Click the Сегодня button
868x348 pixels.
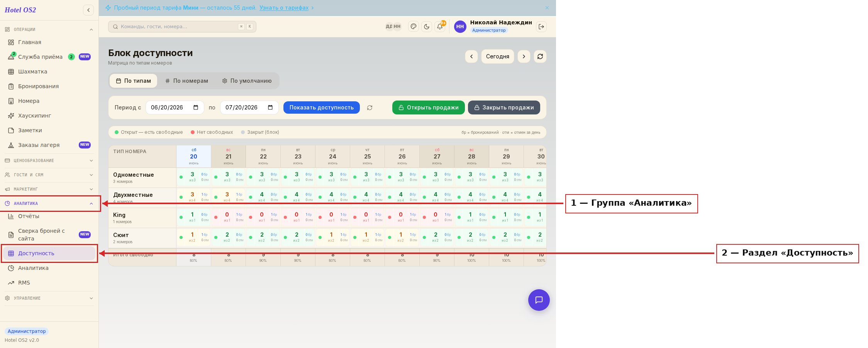pyautogui.click(x=497, y=56)
